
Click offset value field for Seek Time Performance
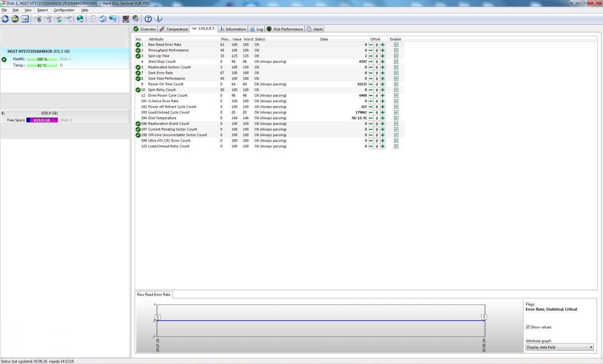[x=376, y=79]
